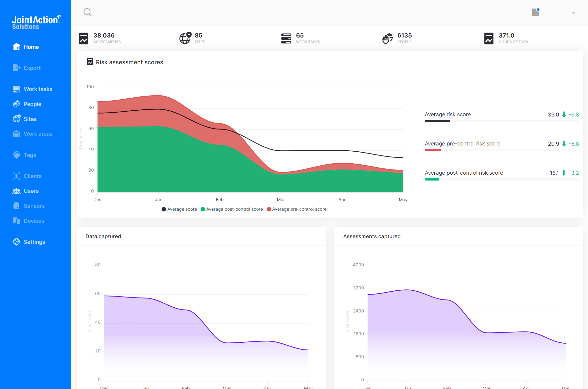Click the Sensors sidebar link
The image size is (588, 389).
29,206
